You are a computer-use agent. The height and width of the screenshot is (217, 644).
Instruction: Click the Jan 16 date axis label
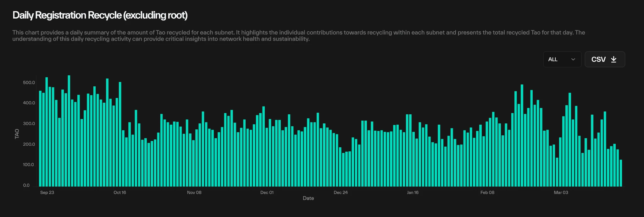click(x=413, y=193)
